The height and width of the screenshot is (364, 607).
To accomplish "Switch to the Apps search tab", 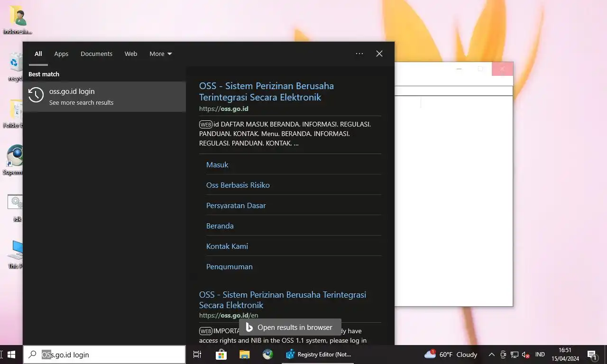I will (61, 54).
